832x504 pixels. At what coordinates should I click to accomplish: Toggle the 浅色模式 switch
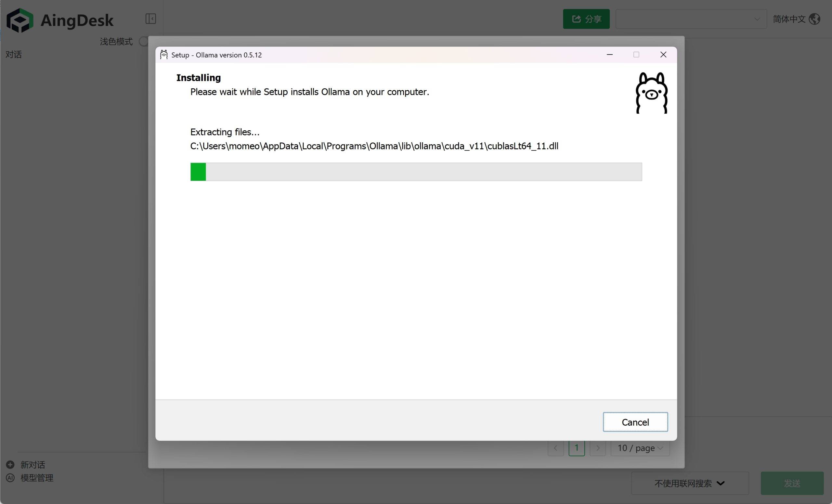[144, 42]
